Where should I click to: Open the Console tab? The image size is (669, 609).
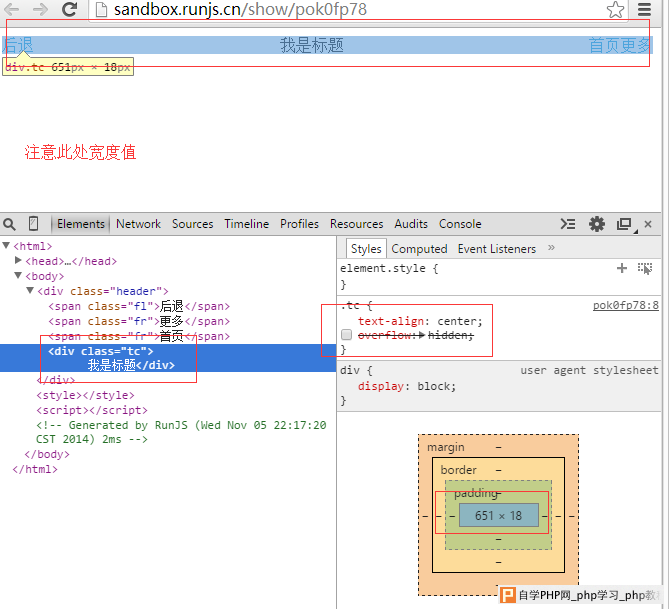[460, 224]
